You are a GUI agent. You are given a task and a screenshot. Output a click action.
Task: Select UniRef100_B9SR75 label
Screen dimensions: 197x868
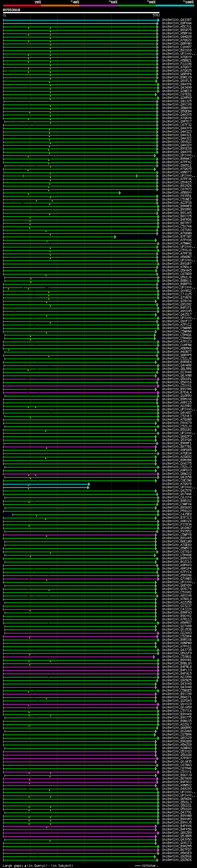click(x=176, y=30)
